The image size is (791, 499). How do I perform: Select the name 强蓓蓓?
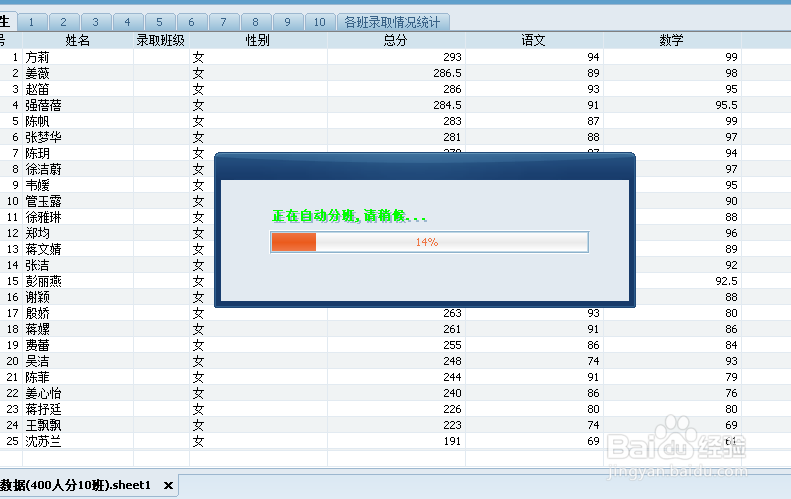pos(43,105)
